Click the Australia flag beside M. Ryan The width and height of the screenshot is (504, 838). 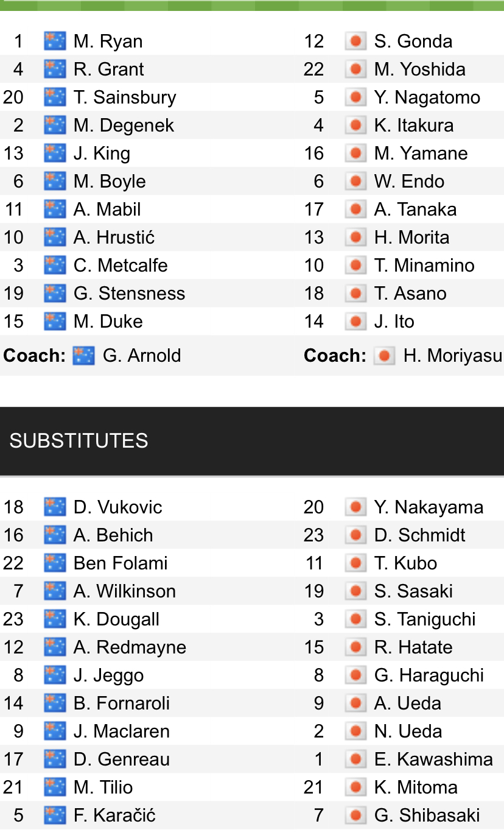point(55,41)
